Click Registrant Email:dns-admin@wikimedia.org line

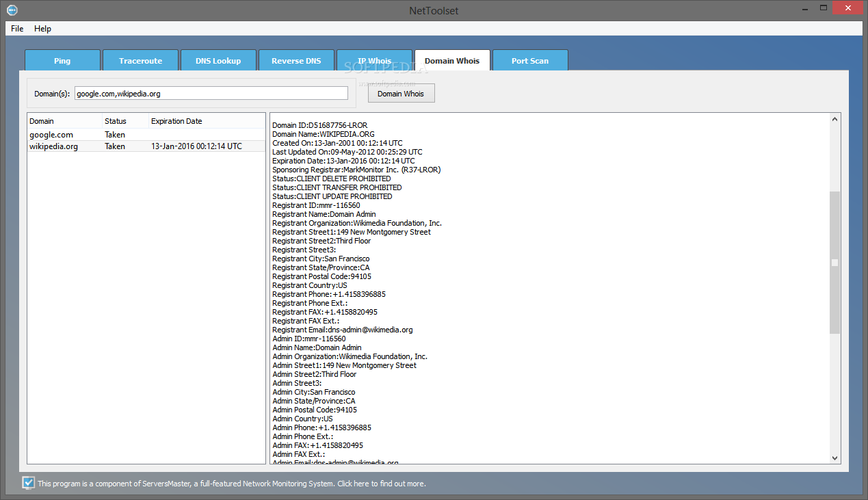[x=343, y=330]
